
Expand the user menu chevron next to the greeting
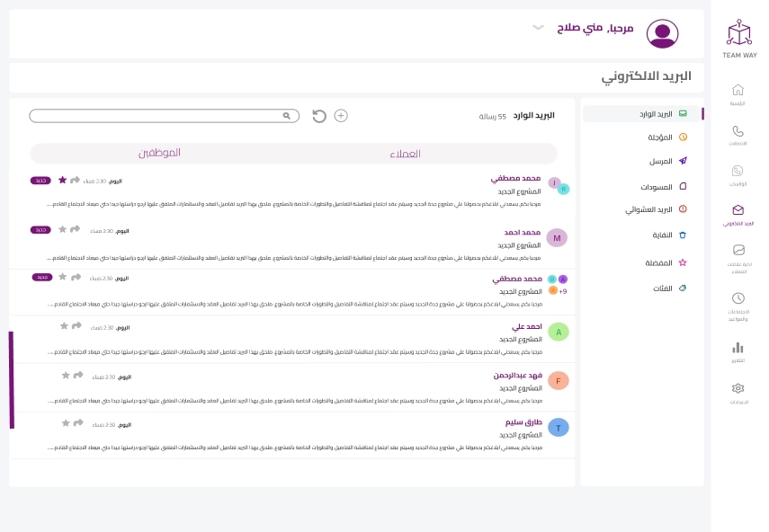coord(539,28)
